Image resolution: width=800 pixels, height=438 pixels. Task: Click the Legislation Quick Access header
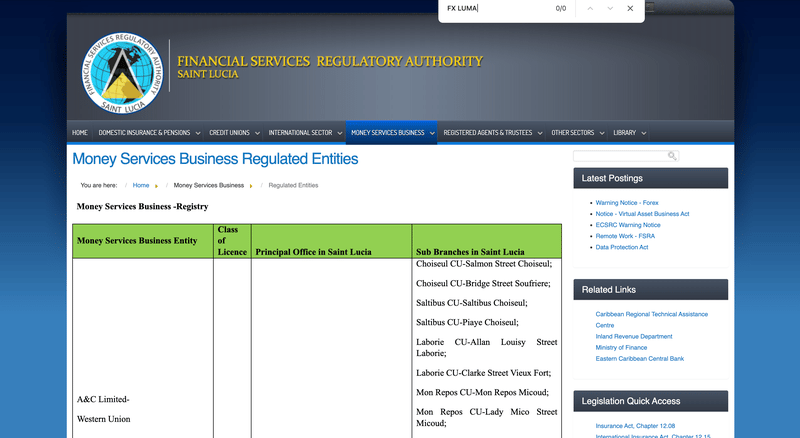coord(651,401)
